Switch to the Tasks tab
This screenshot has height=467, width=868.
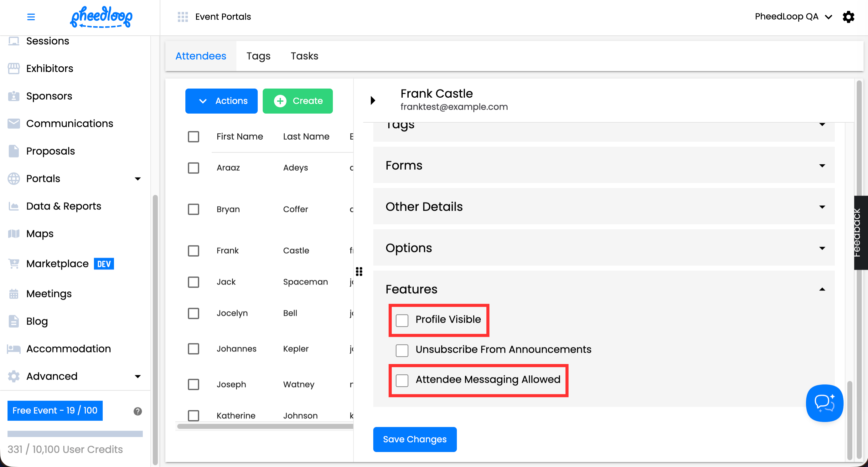coord(304,56)
